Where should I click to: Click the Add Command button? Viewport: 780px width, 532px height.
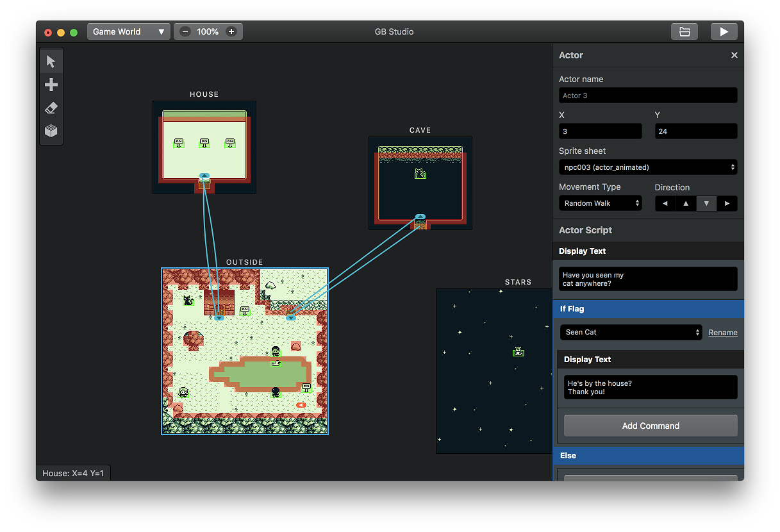click(651, 426)
